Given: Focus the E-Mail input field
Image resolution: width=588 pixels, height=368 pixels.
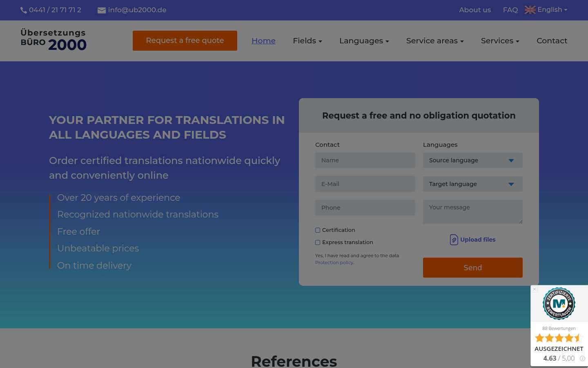Looking at the screenshot, I should click(365, 184).
